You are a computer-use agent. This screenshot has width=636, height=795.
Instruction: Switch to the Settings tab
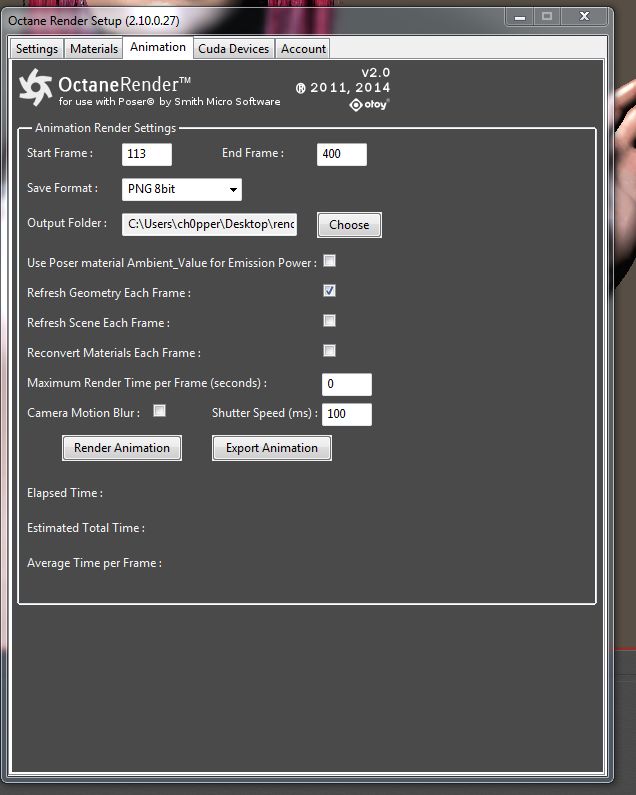pyautogui.click(x=37, y=49)
